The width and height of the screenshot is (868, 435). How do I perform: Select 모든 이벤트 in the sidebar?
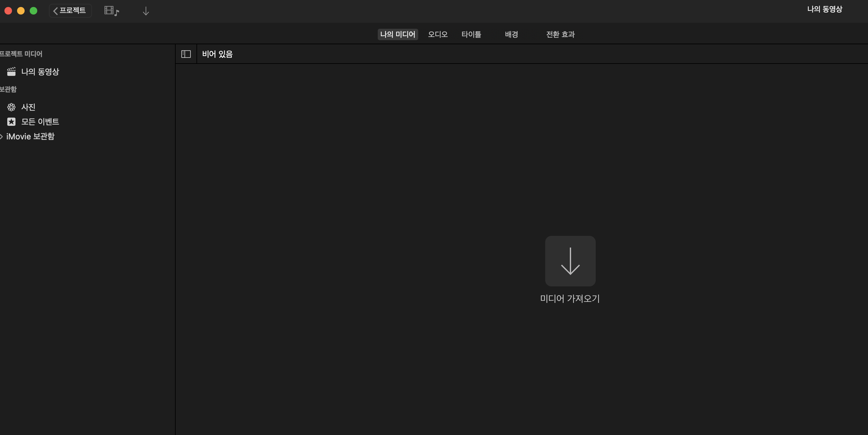coord(40,122)
